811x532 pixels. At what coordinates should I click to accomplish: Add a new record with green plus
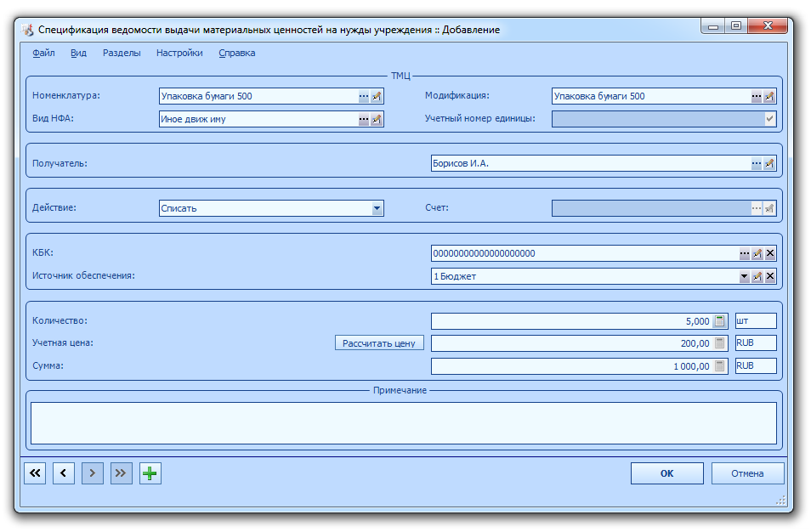point(150,473)
